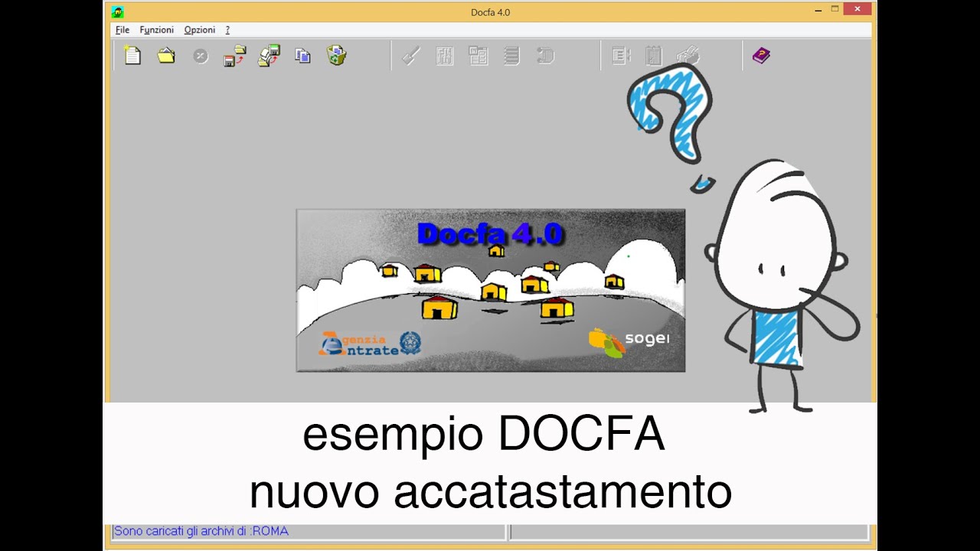Click status text 'Sono caricati gli archivi di :ROMA'
Image resolution: width=980 pixels, height=551 pixels.
click(201, 531)
